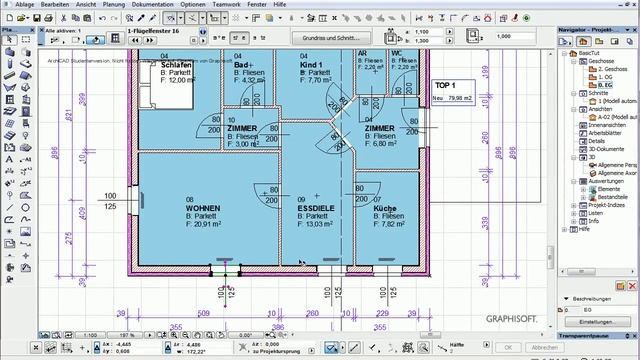Edit the width field a: 1,100
The image size is (640, 360).
pos(428,31)
